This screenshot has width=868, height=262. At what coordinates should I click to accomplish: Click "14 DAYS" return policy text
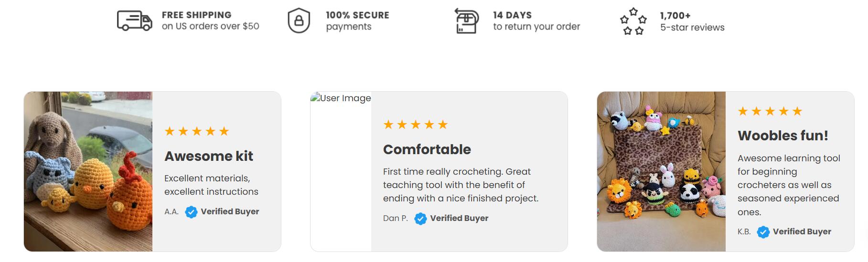pyautogui.click(x=512, y=15)
